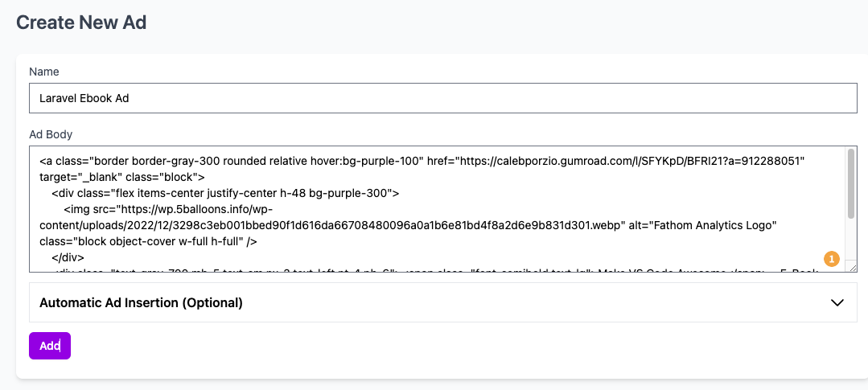
Task: Place cursor on the closing </div> line
Action: pos(68,257)
